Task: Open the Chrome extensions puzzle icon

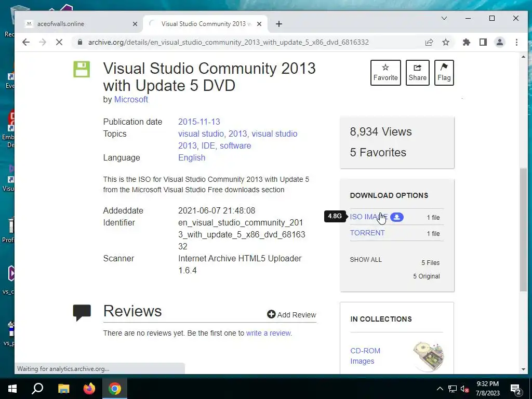Action: pos(467,42)
